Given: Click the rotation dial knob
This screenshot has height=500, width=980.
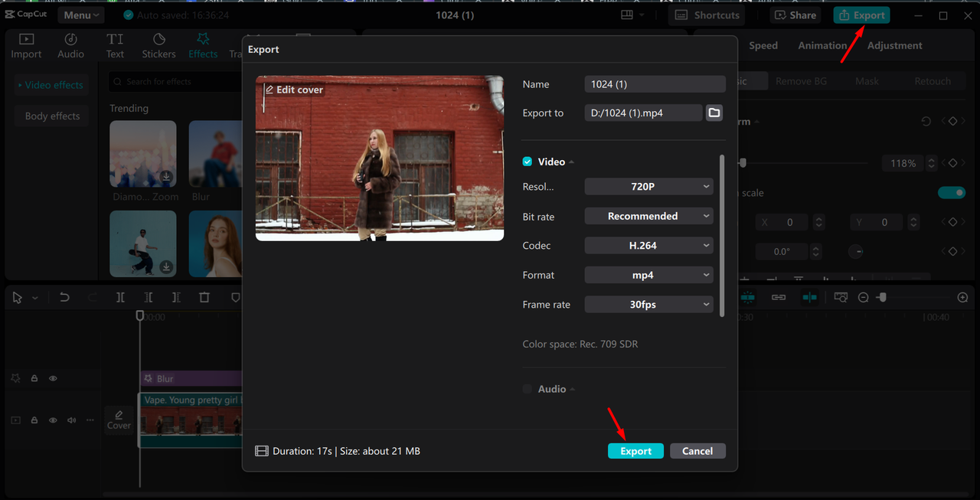Looking at the screenshot, I should (856, 251).
